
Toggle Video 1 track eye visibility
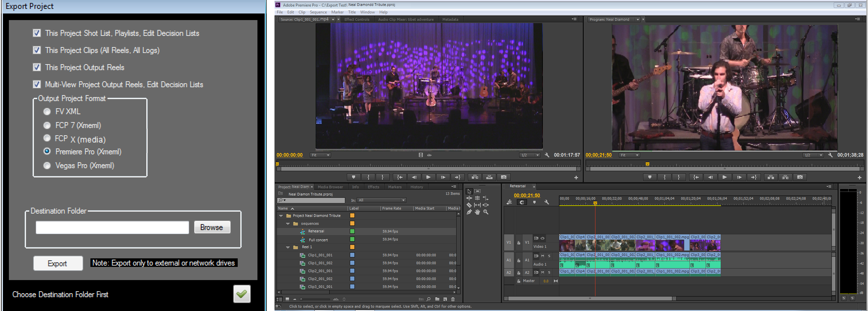(x=542, y=238)
